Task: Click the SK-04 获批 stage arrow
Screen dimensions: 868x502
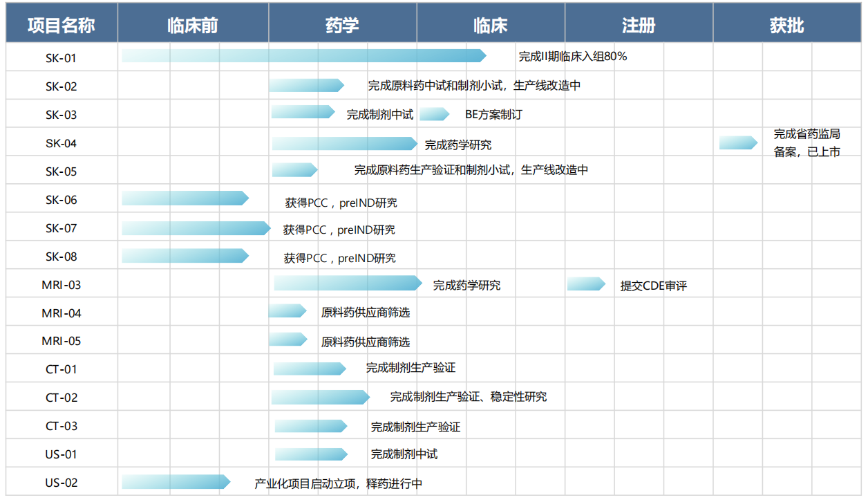Action: [x=737, y=142]
